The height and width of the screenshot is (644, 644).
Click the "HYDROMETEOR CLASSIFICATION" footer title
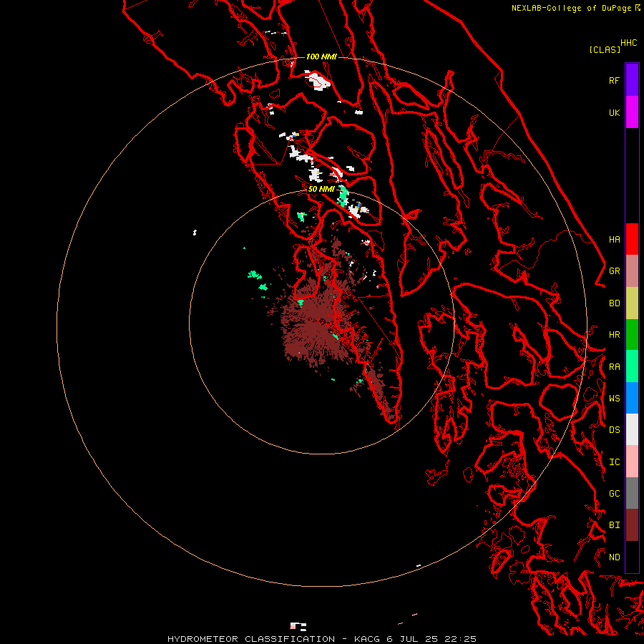click(x=251, y=639)
